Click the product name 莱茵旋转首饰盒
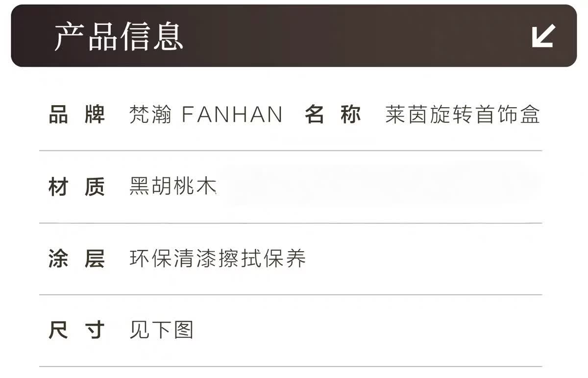 (462, 115)
